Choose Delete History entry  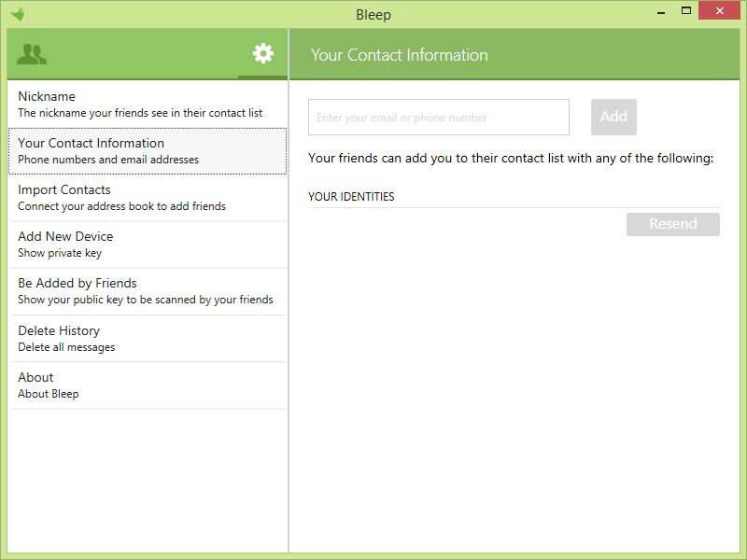148,338
